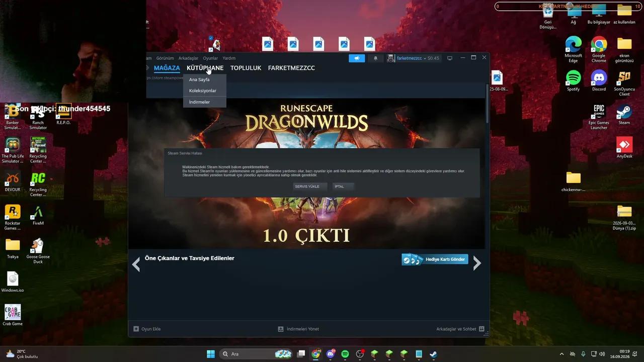The width and height of the screenshot is (644, 362).
Task: Click the farketmezzcc profile avatar
Action: pyautogui.click(x=391, y=58)
